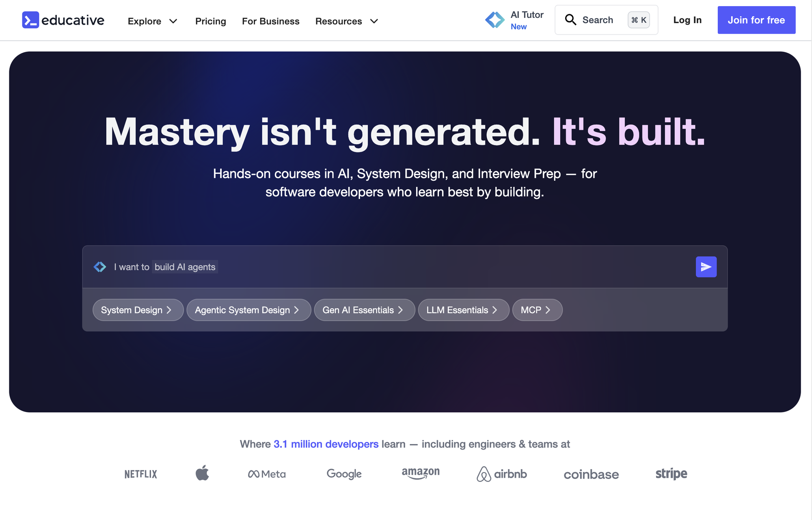The height and width of the screenshot is (520, 812).
Task: Open the Explore menu item
Action: click(145, 21)
